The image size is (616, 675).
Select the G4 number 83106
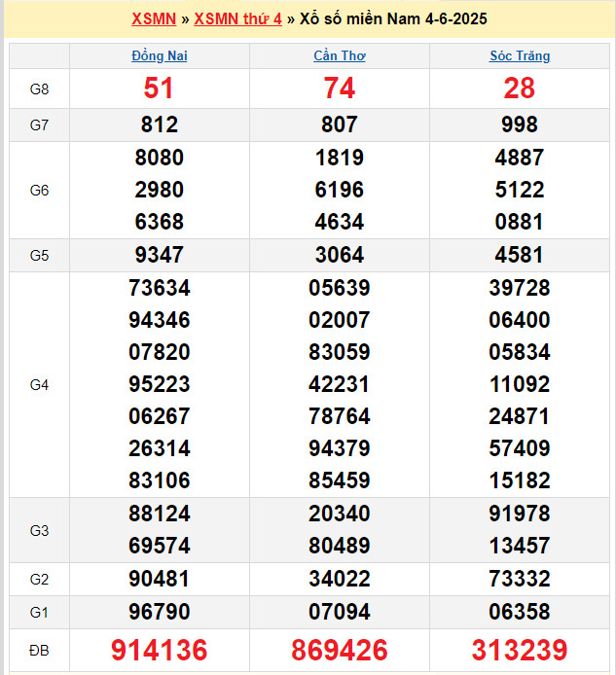point(160,480)
